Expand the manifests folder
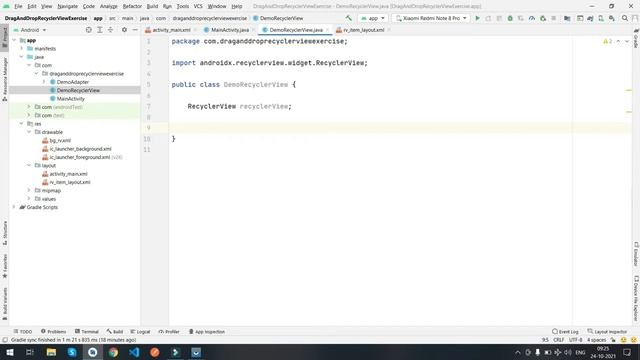640x360 pixels. pos(22,49)
